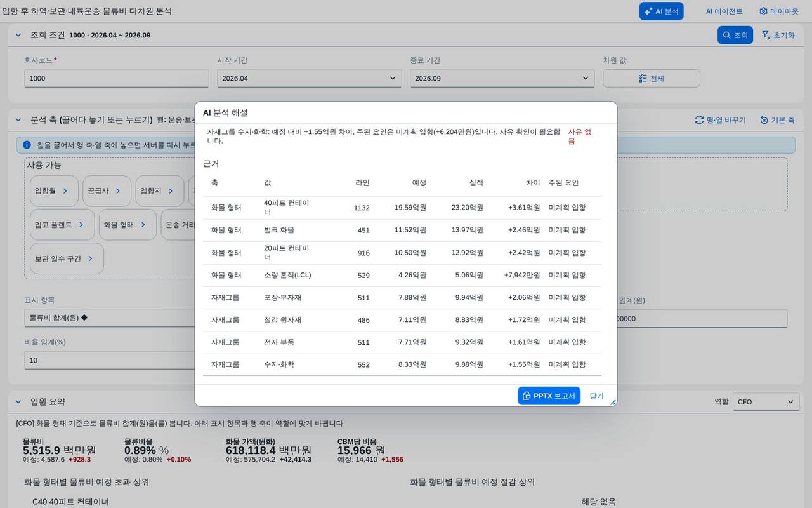
Task: Click the blue info icon in banner
Action: 27,145
